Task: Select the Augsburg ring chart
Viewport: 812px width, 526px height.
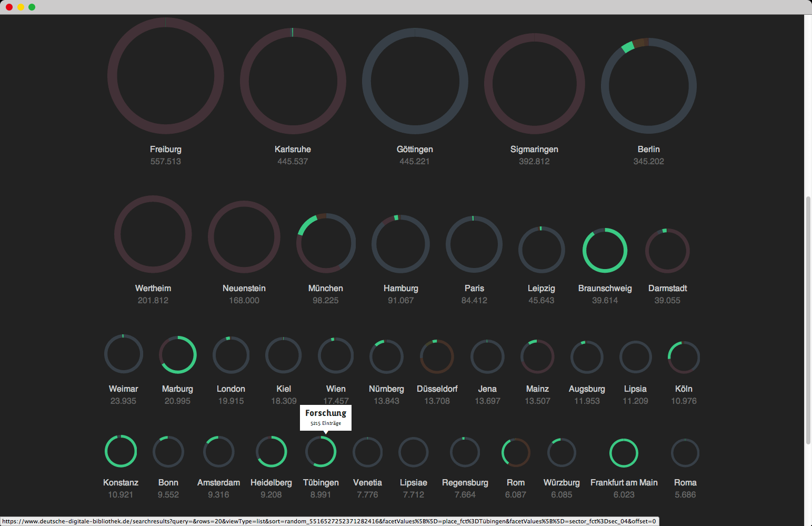Action: (587, 357)
